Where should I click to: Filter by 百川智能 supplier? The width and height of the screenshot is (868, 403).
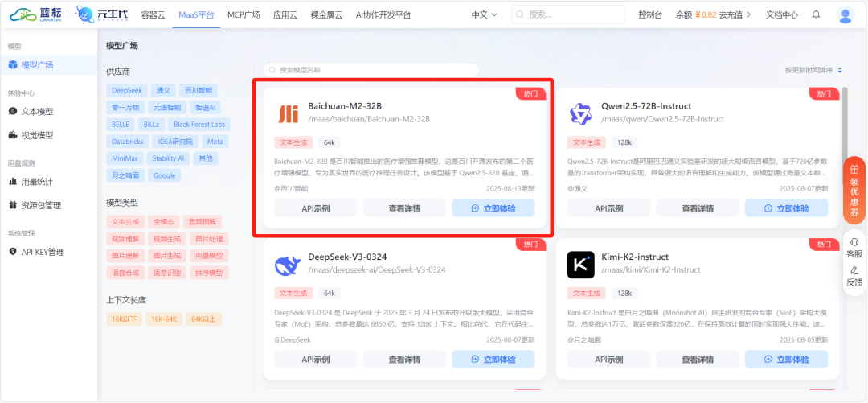199,90
